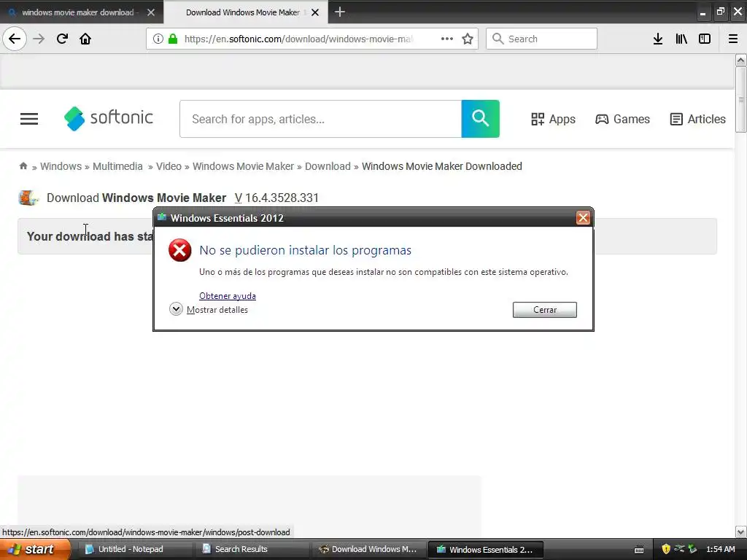
Task: Expand 'Mostrar detalles' chevron
Action: coord(176,309)
